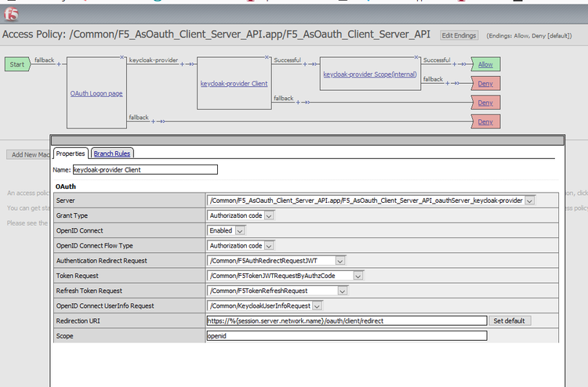Switch to the Branch Rules tab

click(112, 154)
